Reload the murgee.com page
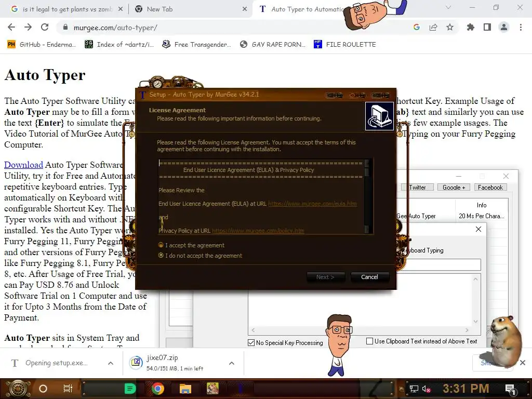Viewport: 532px width, 399px height. pyautogui.click(x=45, y=27)
